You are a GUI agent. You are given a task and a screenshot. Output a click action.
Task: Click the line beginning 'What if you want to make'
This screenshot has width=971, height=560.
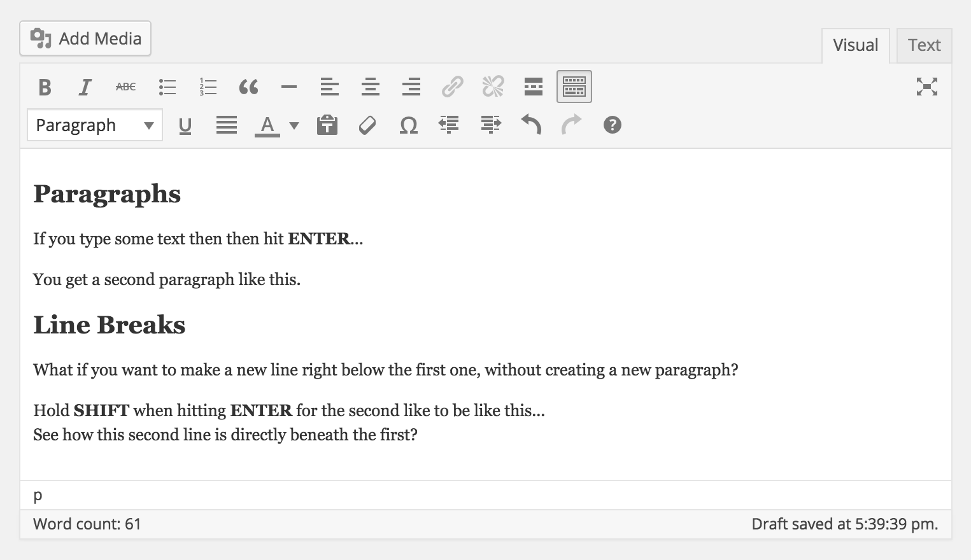coord(386,370)
